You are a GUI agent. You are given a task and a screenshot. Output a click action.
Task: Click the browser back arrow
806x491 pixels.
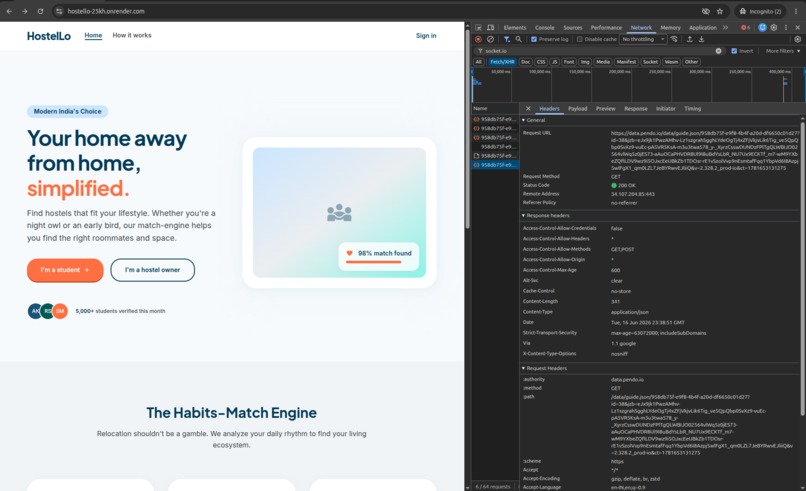point(9,11)
